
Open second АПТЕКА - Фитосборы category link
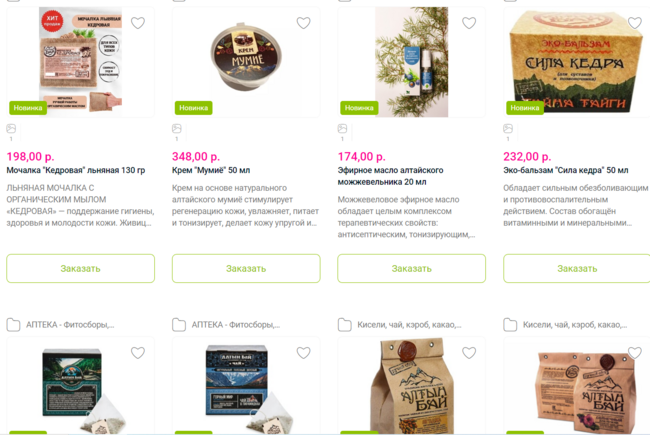pyautogui.click(x=226, y=325)
